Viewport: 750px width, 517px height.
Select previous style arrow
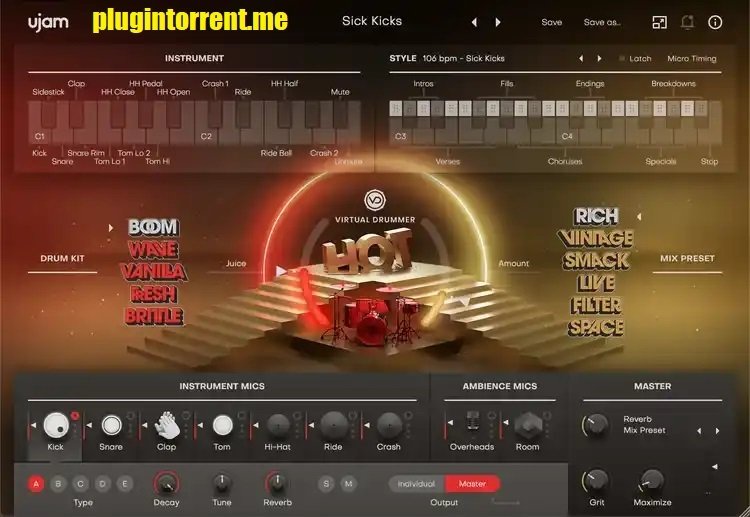[581, 58]
